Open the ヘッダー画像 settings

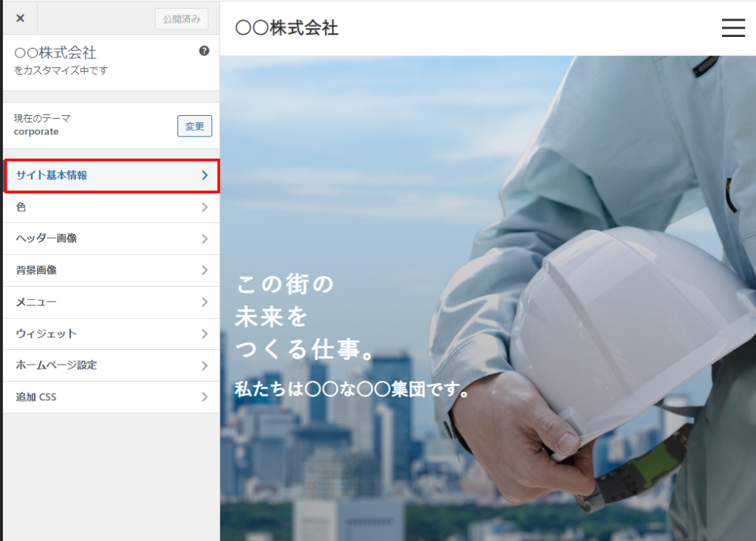47,238
